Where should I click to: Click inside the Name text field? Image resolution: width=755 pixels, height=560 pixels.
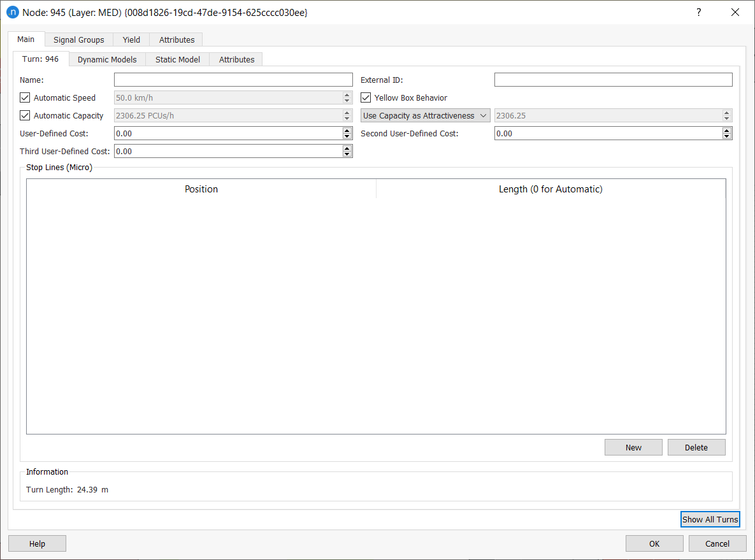pyautogui.click(x=233, y=80)
